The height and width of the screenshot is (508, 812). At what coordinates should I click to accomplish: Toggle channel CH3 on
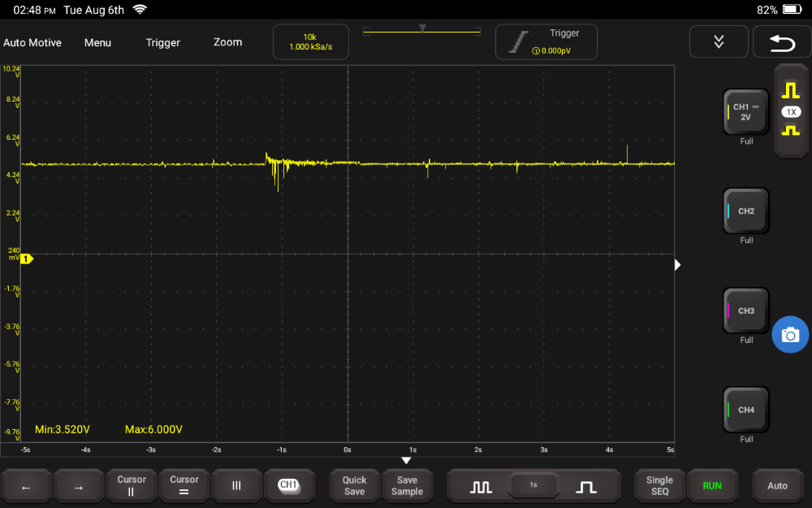coord(745,310)
